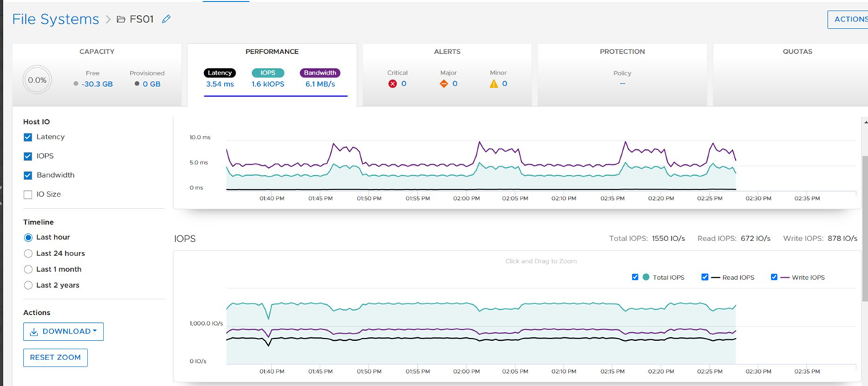Click the folder icon before FS01
Image resolution: width=868 pixels, height=386 pixels.
click(x=121, y=19)
